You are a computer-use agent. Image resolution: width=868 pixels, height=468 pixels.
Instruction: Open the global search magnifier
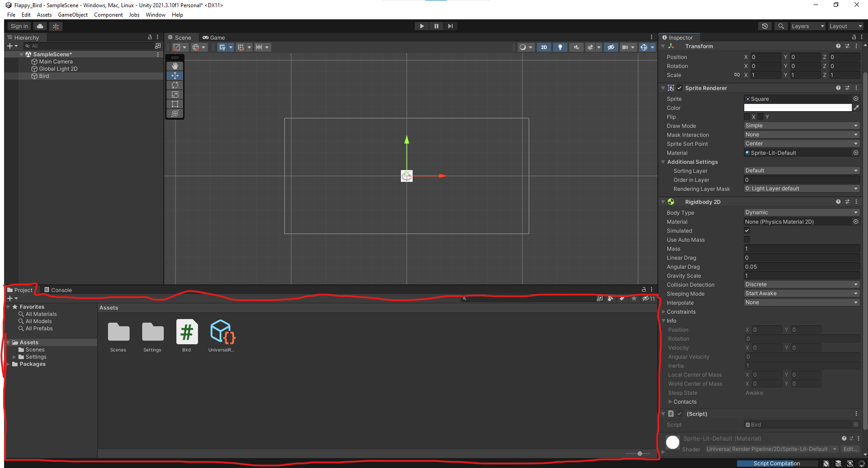coord(781,26)
